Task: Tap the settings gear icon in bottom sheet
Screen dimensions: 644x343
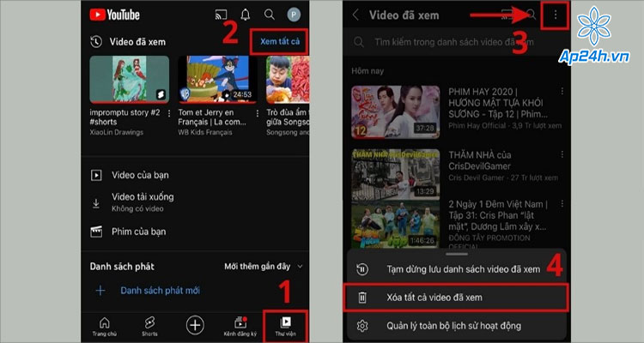Action: [x=362, y=326]
